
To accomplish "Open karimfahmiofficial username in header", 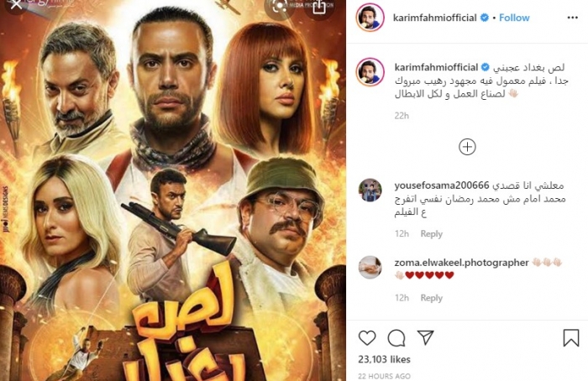I will pos(434,18).
